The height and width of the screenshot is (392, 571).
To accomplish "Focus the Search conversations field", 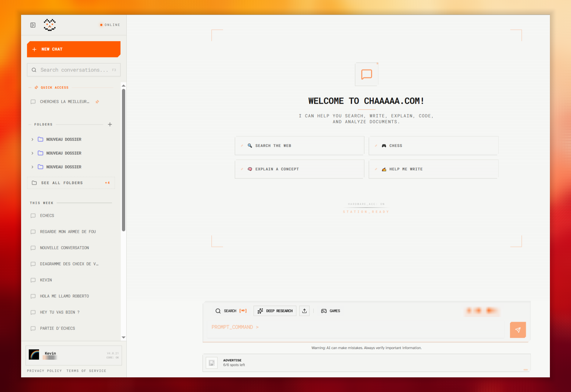I will coord(74,70).
